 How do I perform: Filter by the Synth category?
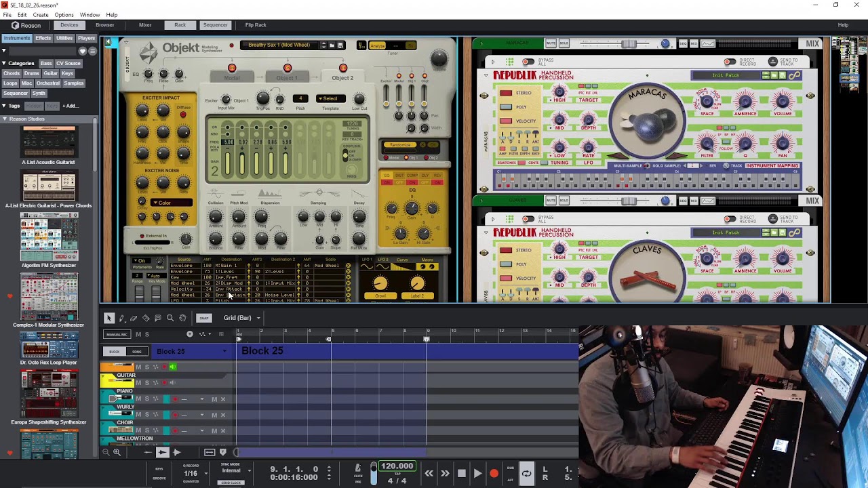(x=39, y=94)
